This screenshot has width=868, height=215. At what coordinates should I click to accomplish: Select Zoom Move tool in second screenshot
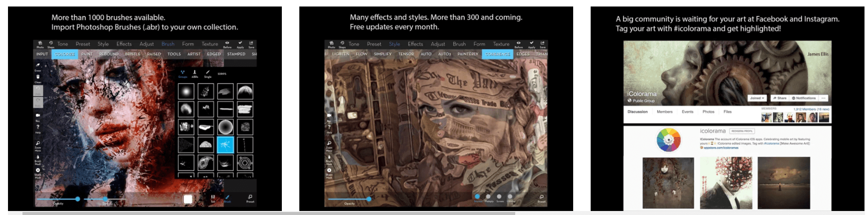point(329,145)
